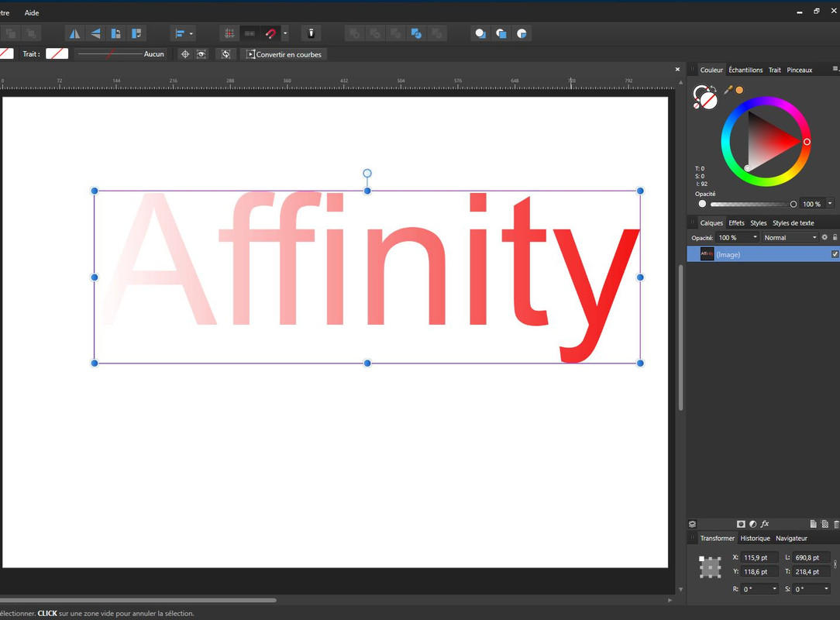This screenshot has height=620, width=840.
Task: Pick the color picker eyedropper tool
Action: [x=728, y=90]
